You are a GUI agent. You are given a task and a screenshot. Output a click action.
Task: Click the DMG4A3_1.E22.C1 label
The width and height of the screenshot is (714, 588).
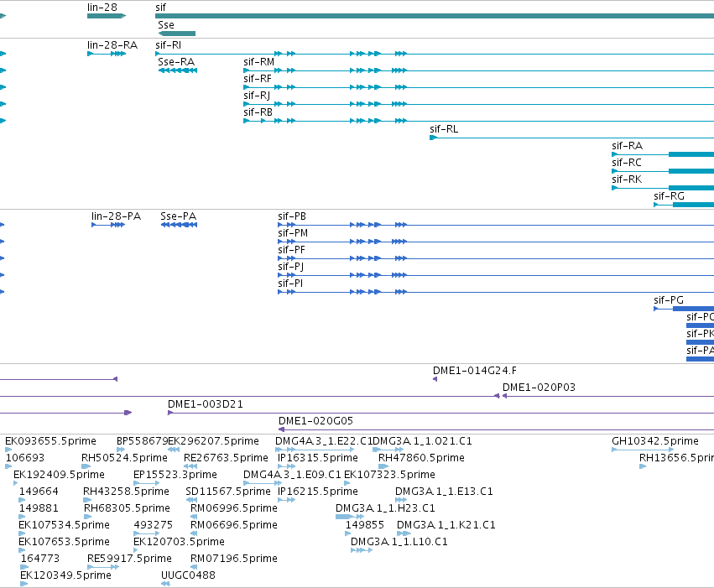(x=324, y=441)
